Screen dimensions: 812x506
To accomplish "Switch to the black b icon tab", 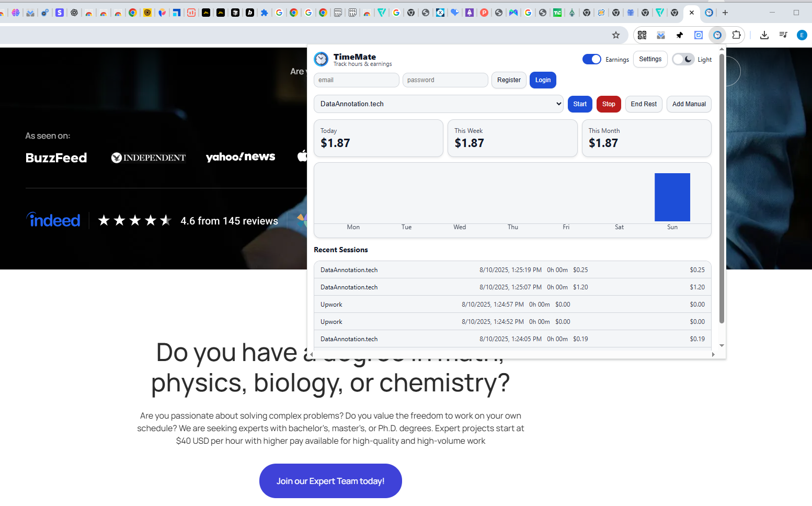I will click(x=250, y=13).
